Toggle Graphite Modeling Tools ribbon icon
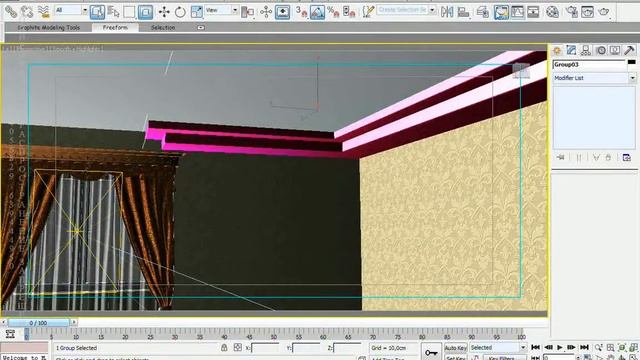Viewport: 640px width, 360px height. coord(501,12)
